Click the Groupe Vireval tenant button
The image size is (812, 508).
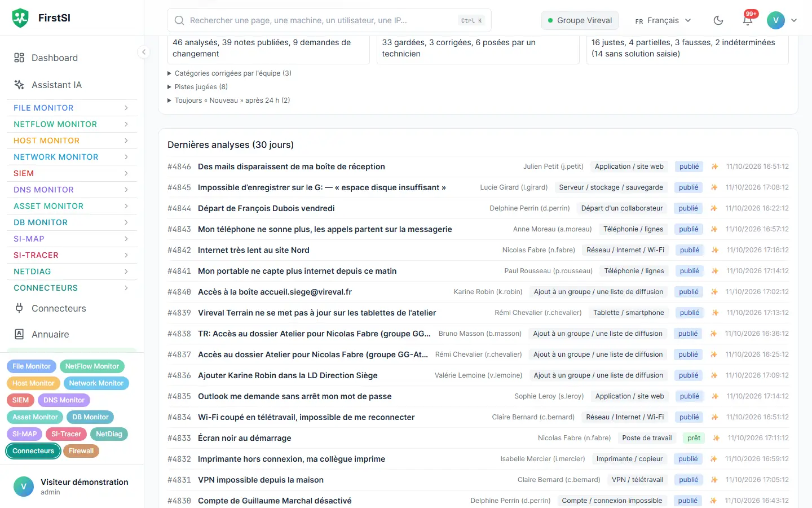580,20
